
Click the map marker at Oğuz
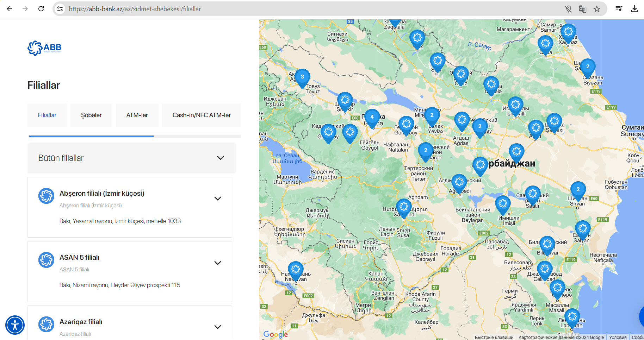[x=461, y=75]
